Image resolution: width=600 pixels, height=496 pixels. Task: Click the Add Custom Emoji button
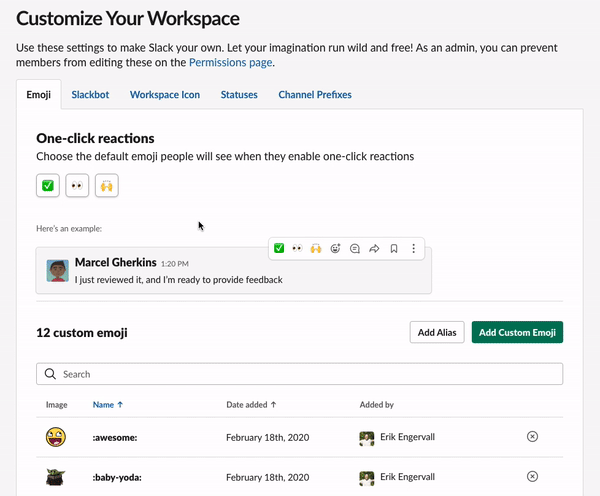517,332
